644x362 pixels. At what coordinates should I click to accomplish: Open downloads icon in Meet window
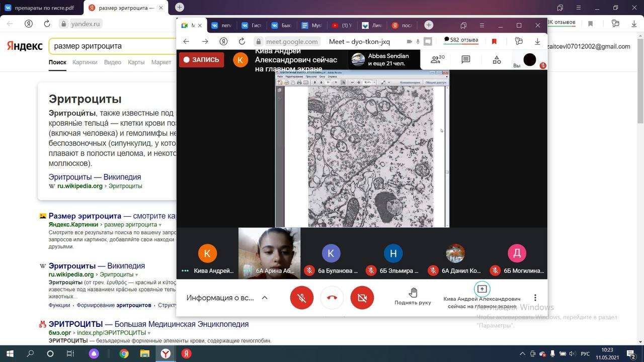537,42
